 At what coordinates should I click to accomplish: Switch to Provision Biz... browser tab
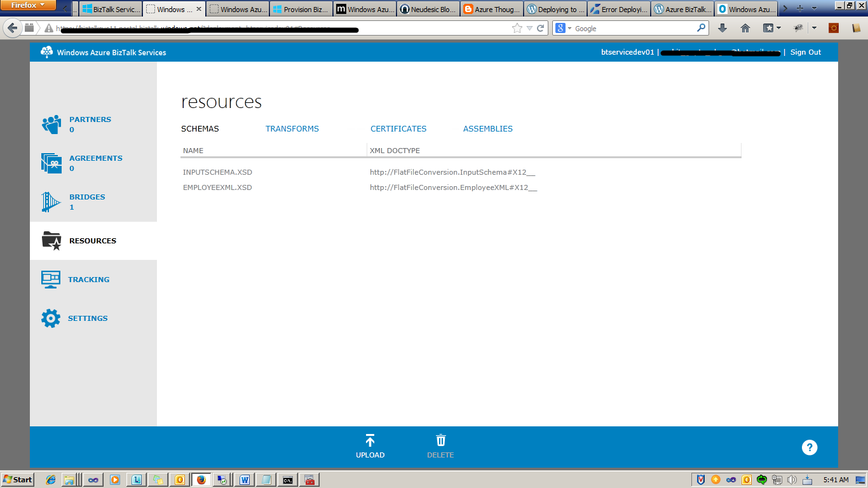(x=301, y=9)
